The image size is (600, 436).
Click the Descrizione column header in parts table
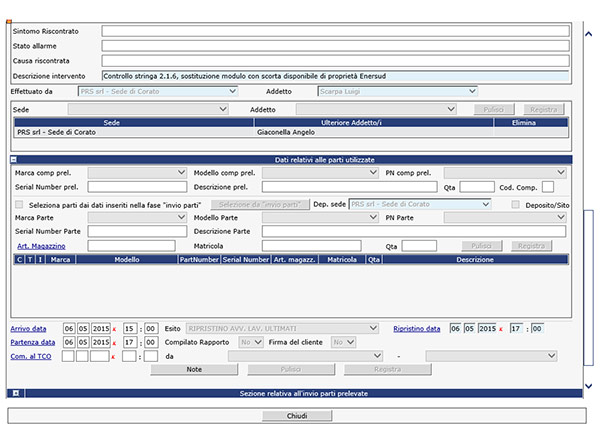coord(475,260)
